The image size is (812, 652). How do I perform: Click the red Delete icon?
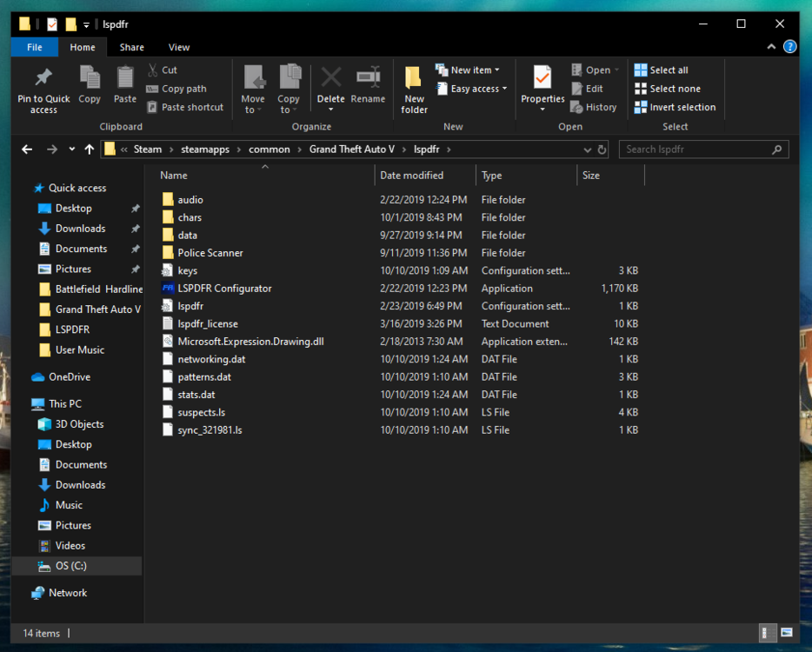(330, 78)
